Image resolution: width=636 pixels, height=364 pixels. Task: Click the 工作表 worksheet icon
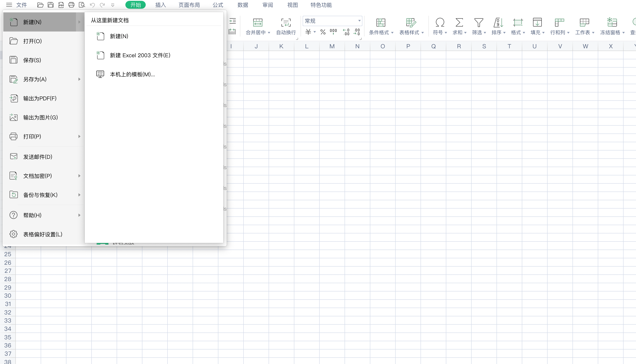585,23
